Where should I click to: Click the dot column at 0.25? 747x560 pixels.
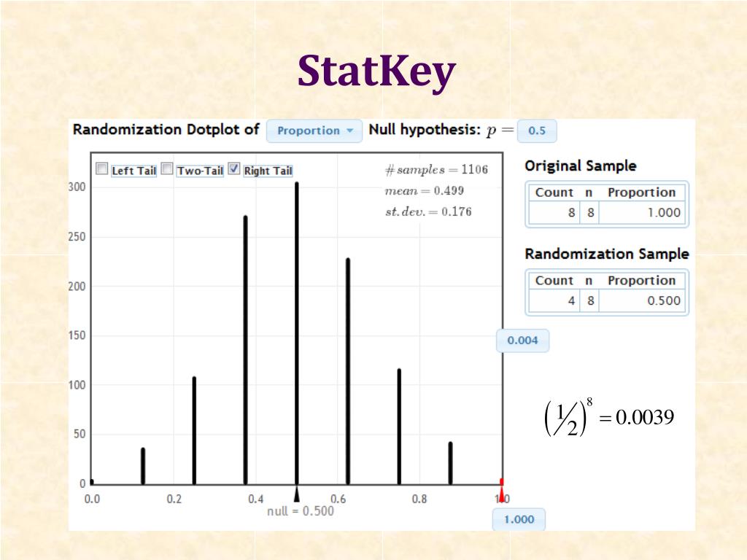point(194,430)
